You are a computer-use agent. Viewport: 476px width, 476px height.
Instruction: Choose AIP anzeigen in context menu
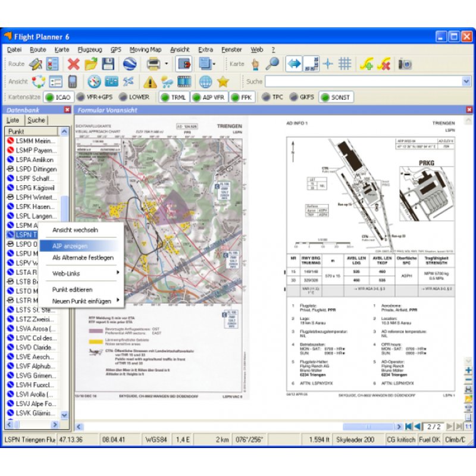pyautogui.click(x=79, y=246)
